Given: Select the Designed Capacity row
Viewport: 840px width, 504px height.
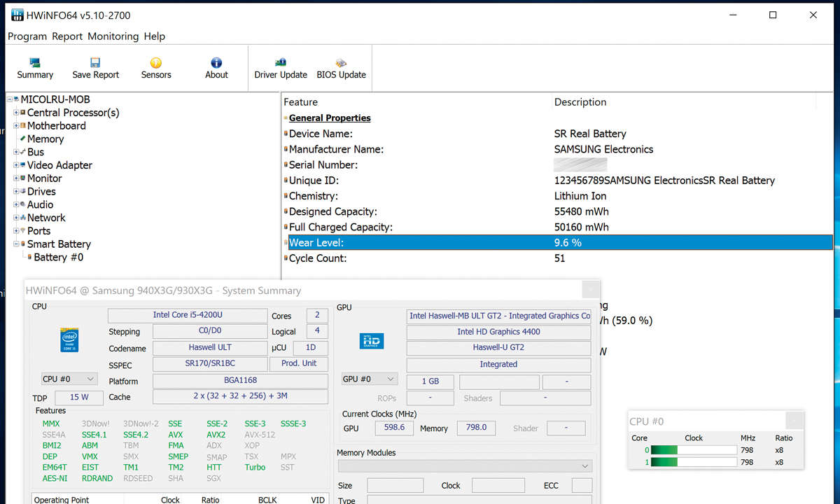Looking at the screenshot, I should coord(558,211).
